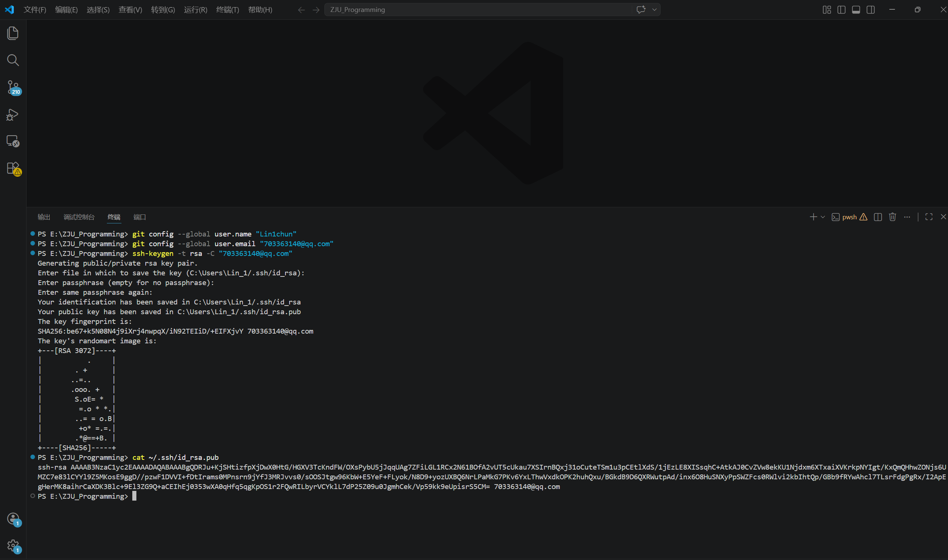
Task: Open the 转到(G) menu
Action: point(163,10)
